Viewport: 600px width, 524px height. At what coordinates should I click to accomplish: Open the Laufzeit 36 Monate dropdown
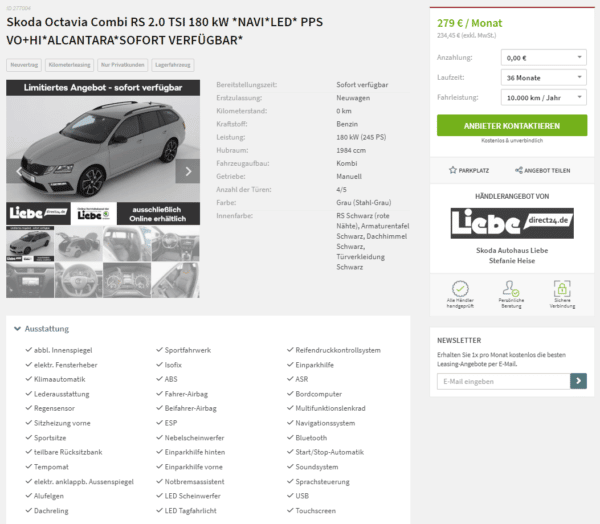click(x=543, y=78)
